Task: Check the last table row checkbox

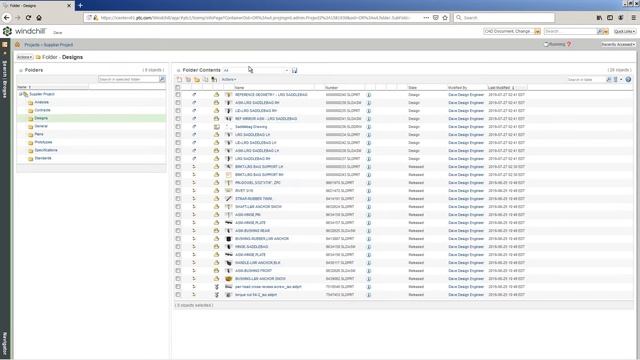Action: pos(178,295)
